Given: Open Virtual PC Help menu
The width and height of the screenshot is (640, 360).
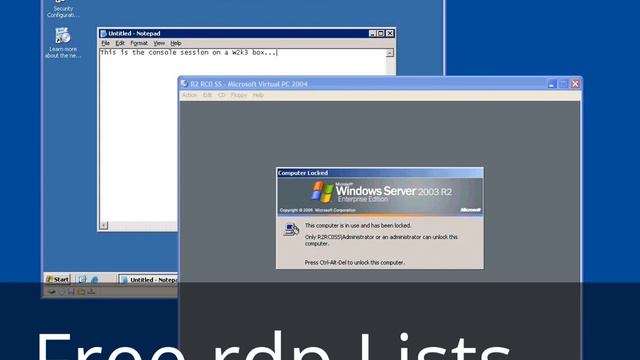Looking at the screenshot, I should (258, 95).
